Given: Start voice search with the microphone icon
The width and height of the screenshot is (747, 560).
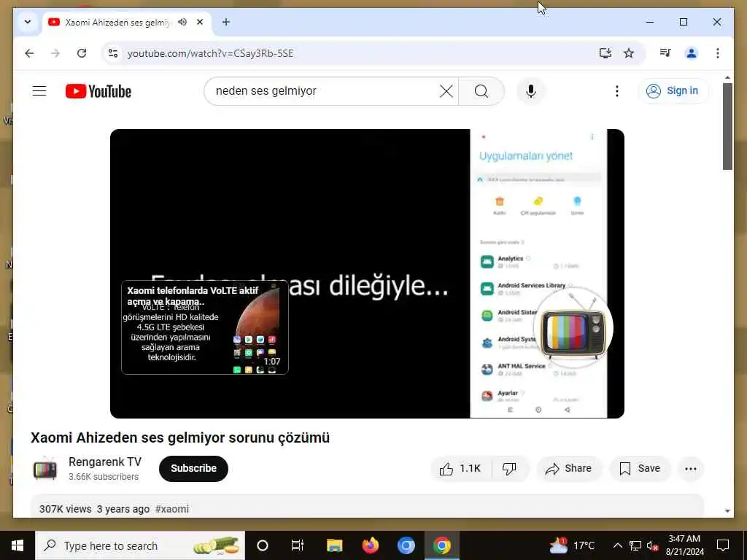Looking at the screenshot, I should click(531, 91).
